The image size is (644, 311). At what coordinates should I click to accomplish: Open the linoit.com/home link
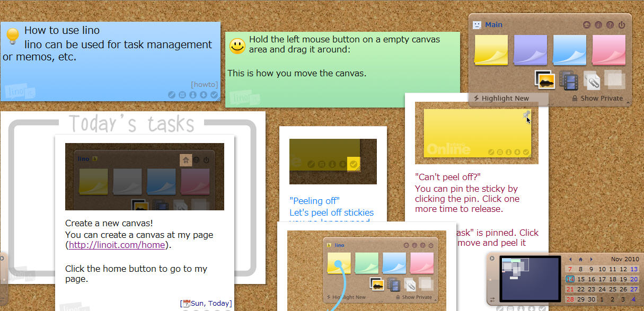(117, 245)
